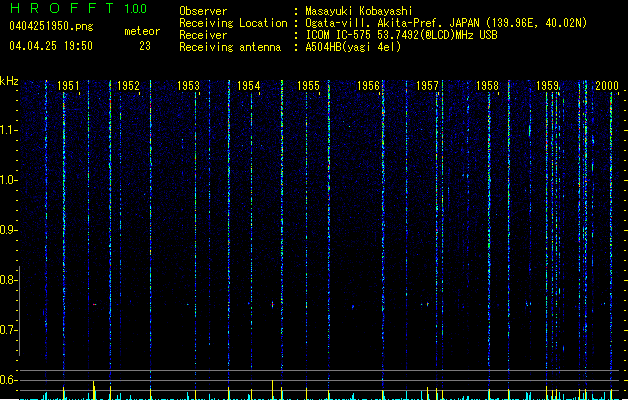Click the 1.0 frequency axis label
Image resolution: width=629 pixels, height=400 pixels.
pyautogui.click(x=8, y=180)
